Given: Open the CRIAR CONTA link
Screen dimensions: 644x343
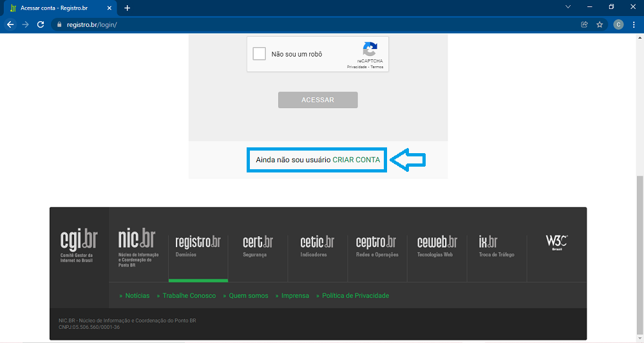Looking at the screenshot, I should pos(356,159).
